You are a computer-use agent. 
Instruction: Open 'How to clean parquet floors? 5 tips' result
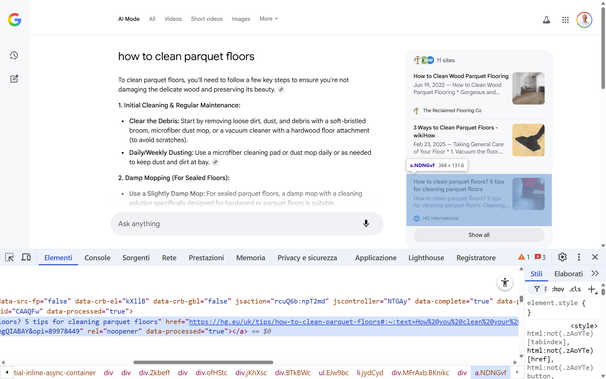[x=459, y=185]
